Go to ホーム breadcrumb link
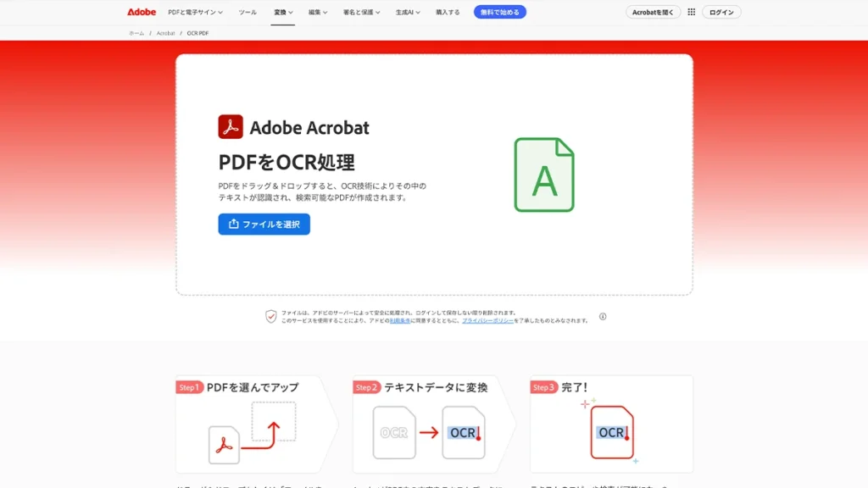 pyautogui.click(x=136, y=33)
